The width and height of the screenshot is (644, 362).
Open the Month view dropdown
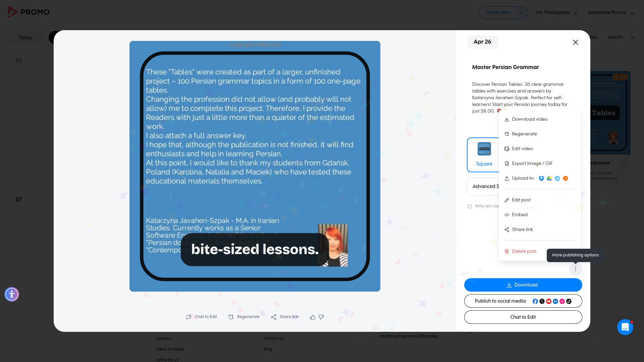tap(621, 38)
